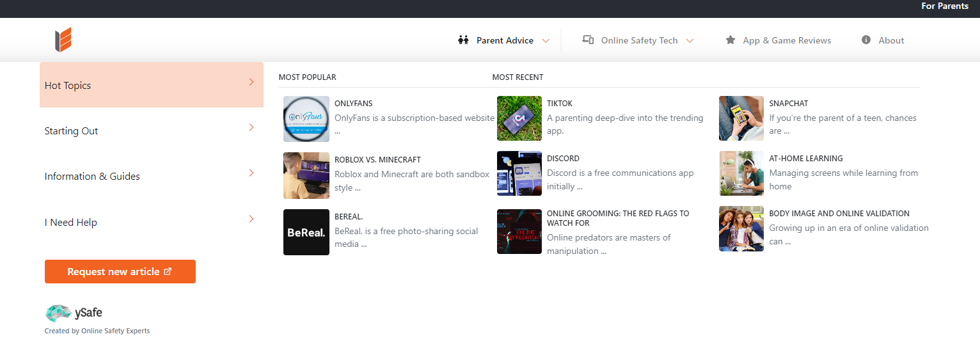Screen dimensions: 980x348
Task: Open the ONLYFANS article title
Action: pos(353,103)
